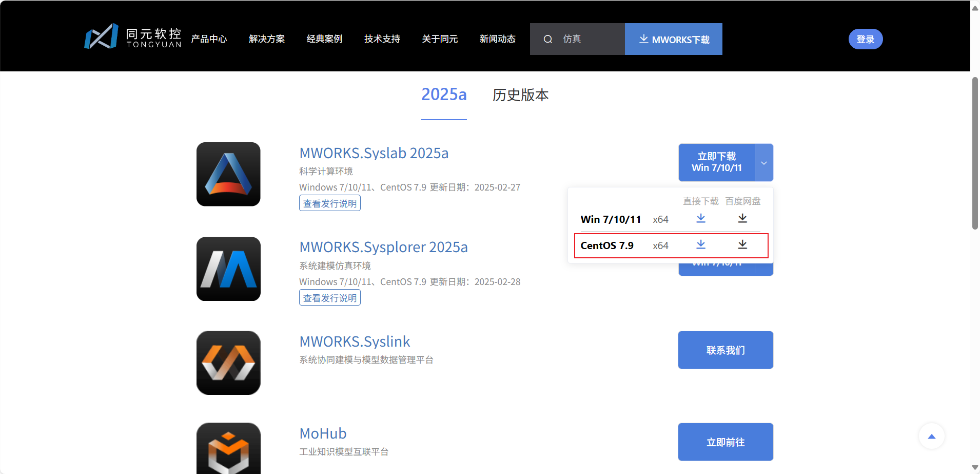Switch to the 历史版本 tab
Viewport: 980px width, 474px height.
(521, 95)
